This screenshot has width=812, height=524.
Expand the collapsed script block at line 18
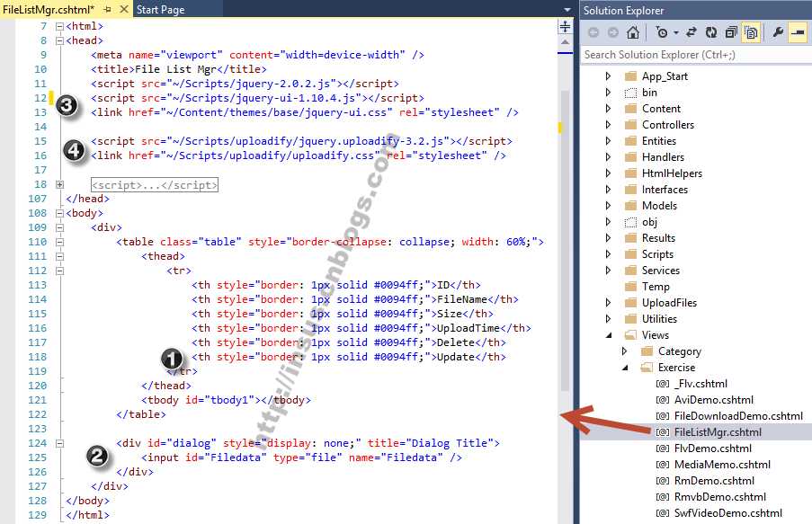pyautogui.click(x=59, y=185)
